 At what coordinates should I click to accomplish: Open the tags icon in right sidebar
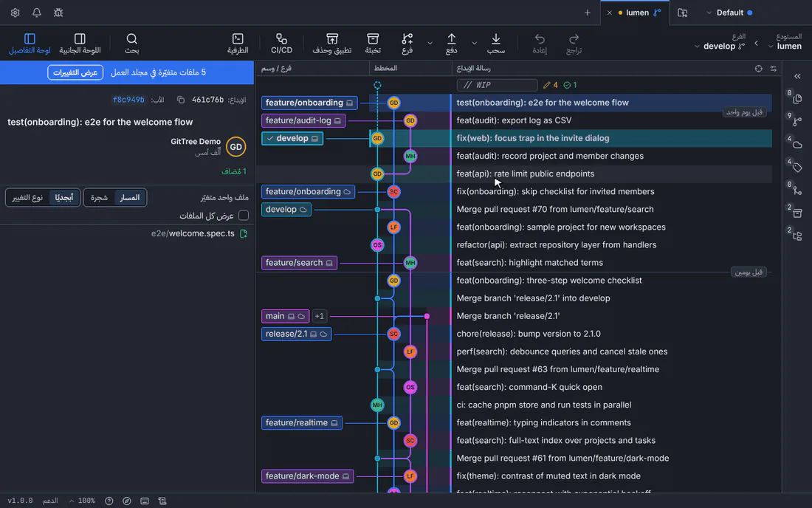point(797,167)
